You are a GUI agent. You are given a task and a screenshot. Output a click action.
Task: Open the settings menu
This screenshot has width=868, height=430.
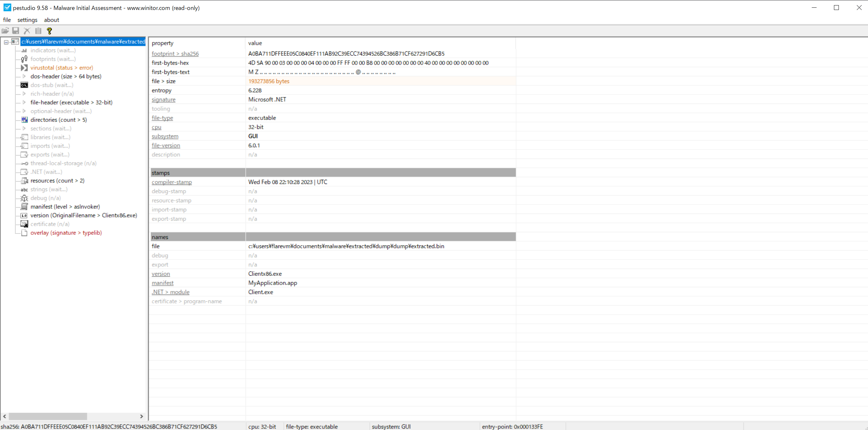coord(27,20)
